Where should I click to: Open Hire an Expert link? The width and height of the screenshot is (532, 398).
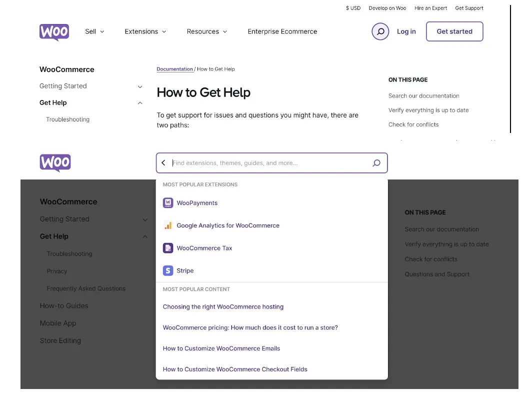pyautogui.click(x=430, y=8)
